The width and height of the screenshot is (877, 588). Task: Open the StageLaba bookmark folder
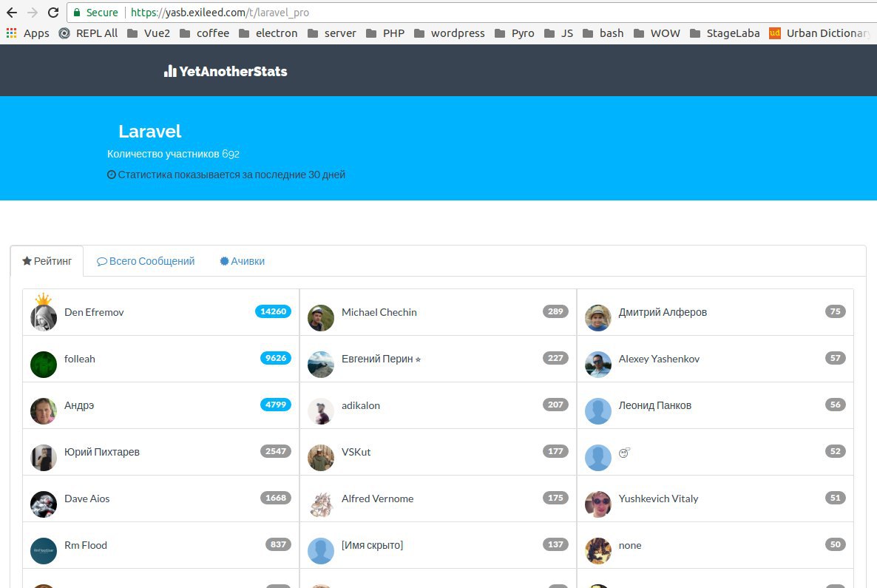click(x=725, y=33)
